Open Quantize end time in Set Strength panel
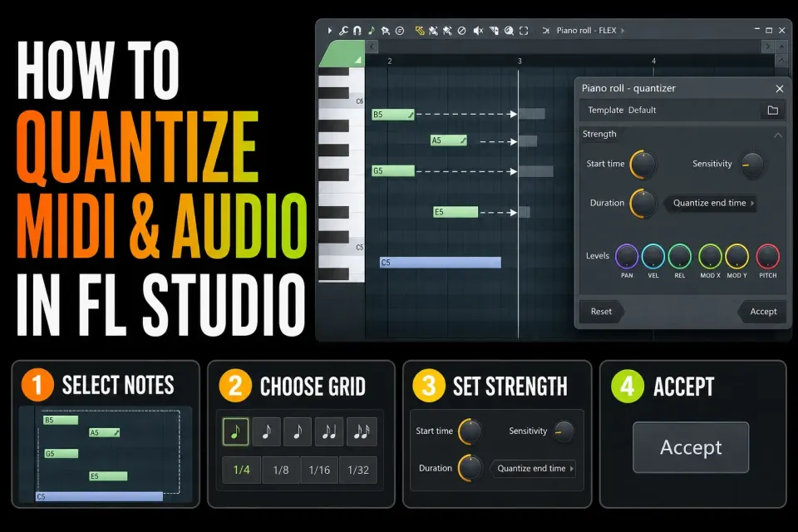The width and height of the screenshot is (798, 532). click(533, 468)
